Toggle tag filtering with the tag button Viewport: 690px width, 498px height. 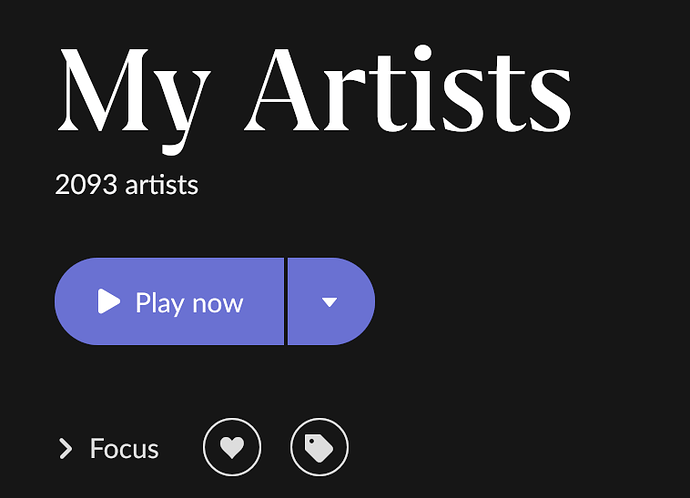(x=319, y=447)
